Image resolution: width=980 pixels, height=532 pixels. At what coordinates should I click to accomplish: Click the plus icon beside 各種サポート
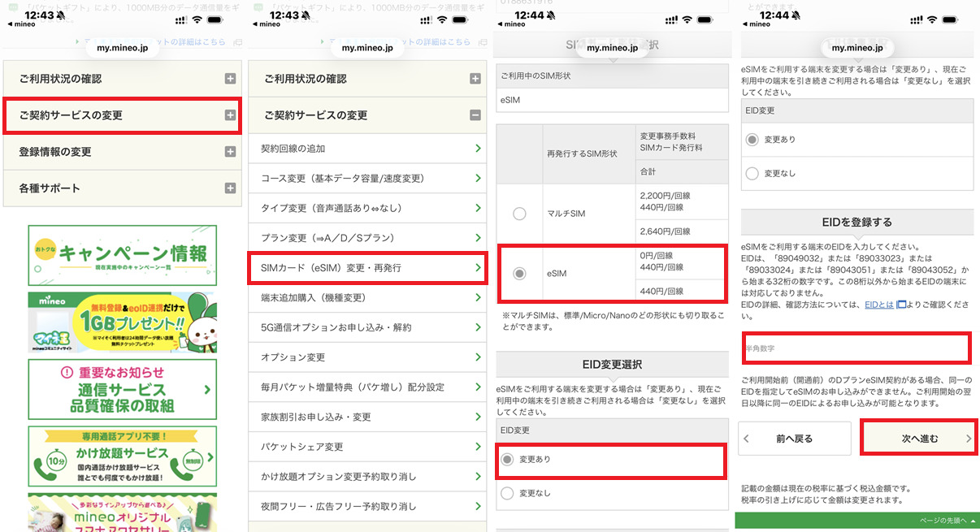[x=231, y=188]
